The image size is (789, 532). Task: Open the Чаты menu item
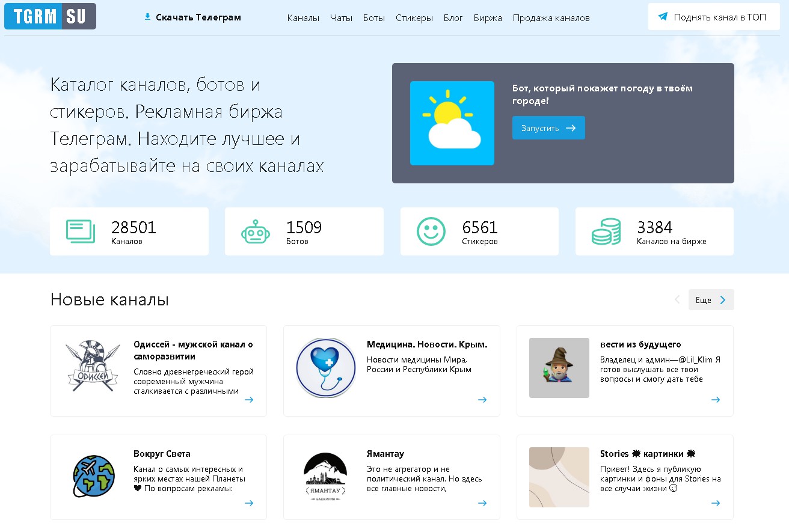(342, 18)
